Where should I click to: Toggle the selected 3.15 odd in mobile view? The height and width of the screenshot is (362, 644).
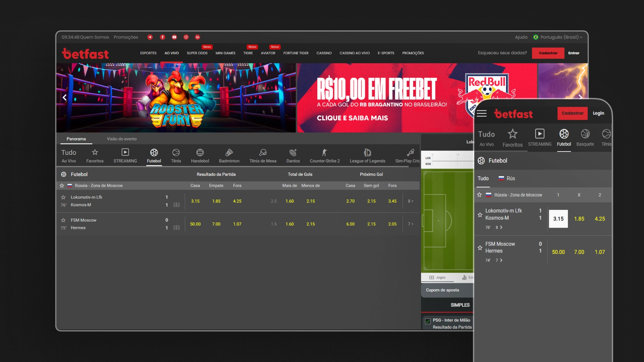pos(558,219)
